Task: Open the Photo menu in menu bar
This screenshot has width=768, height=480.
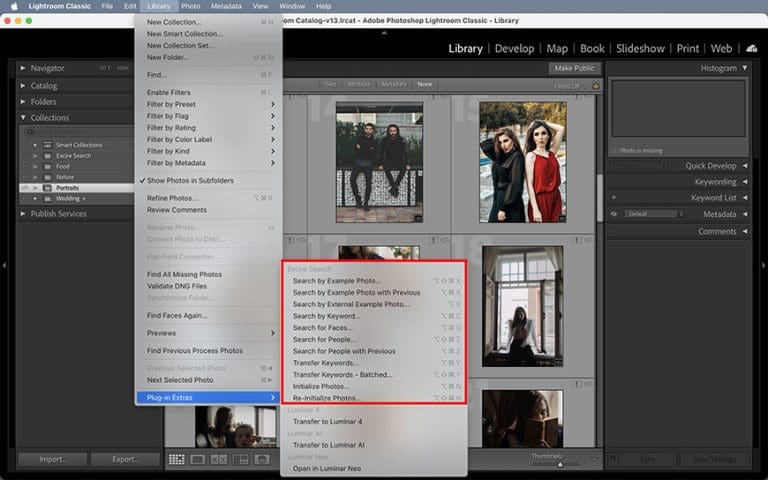Action: tap(191, 6)
